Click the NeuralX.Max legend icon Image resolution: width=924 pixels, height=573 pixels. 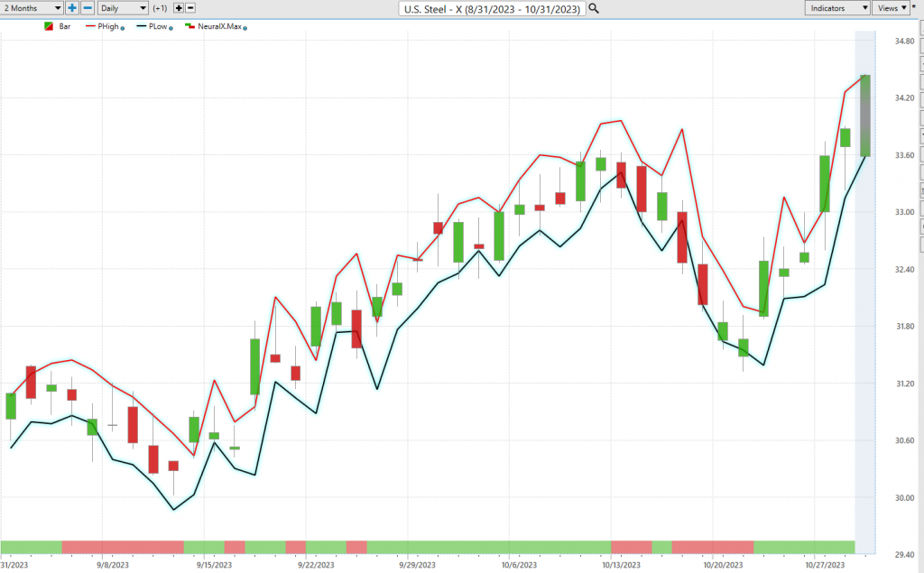(189, 26)
